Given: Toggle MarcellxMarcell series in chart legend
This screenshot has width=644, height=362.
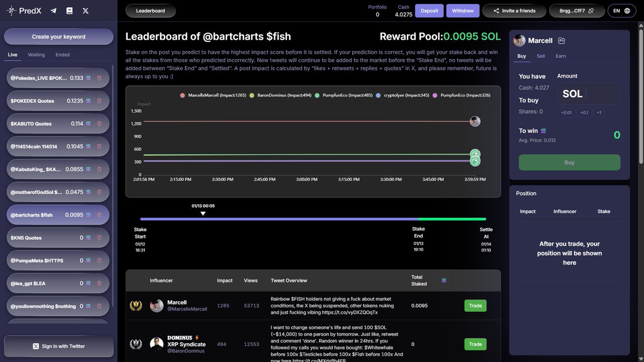Looking at the screenshot, I should point(213,95).
